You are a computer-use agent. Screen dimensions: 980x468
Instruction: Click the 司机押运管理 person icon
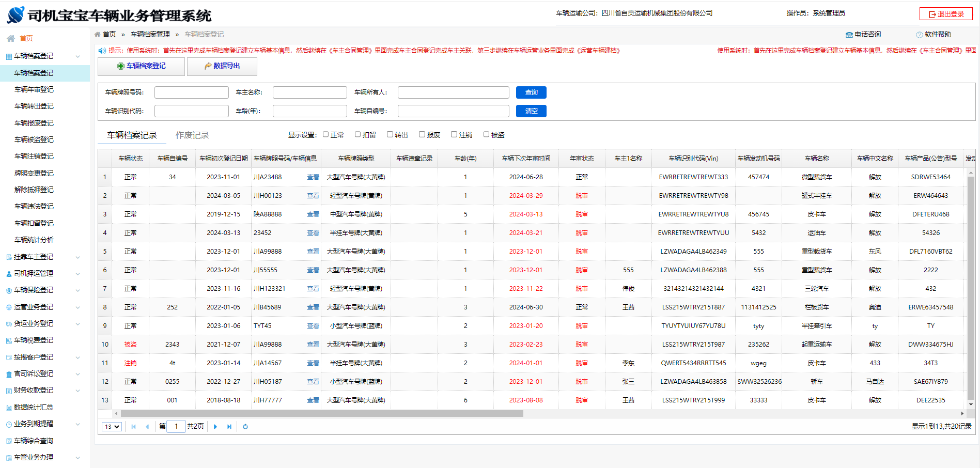click(9, 274)
